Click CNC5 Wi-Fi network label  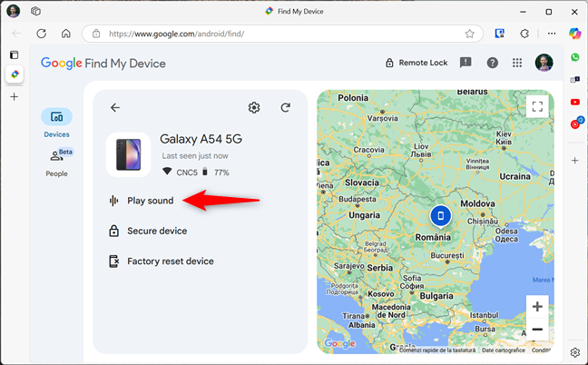(187, 173)
